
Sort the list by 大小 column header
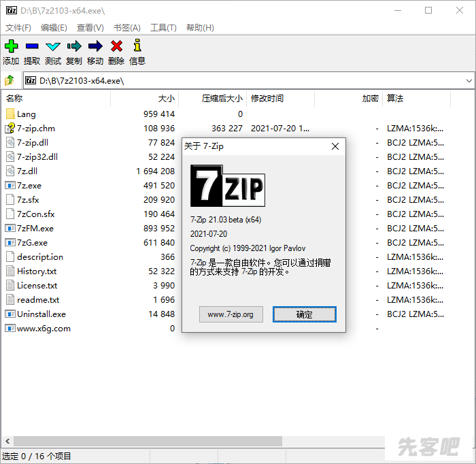166,99
